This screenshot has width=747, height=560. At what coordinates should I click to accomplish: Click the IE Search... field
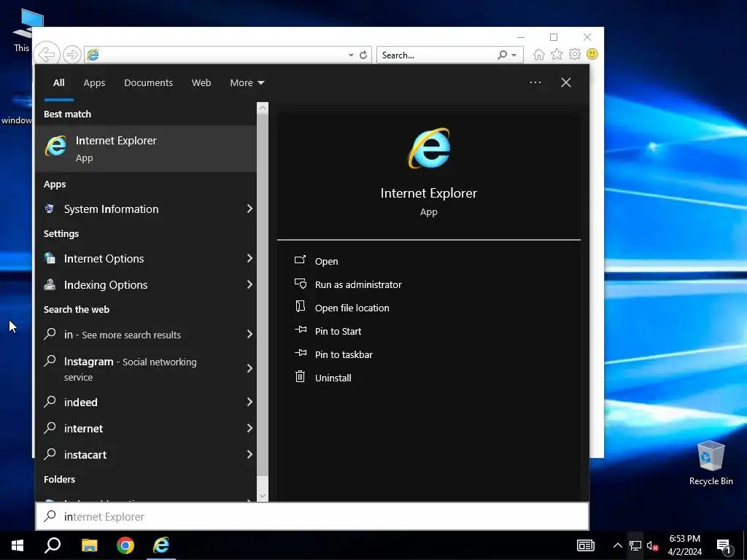tap(438, 55)
